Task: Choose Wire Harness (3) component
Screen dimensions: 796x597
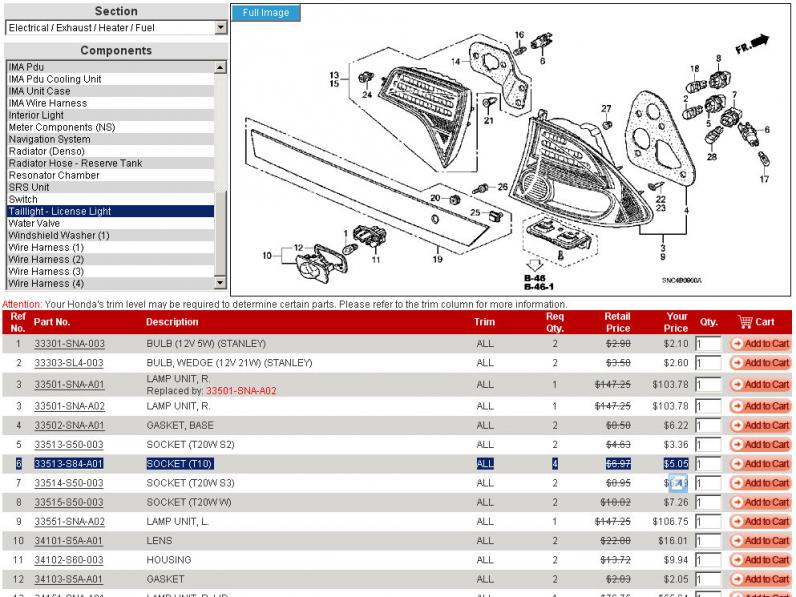Action: (x=110, y=272)
